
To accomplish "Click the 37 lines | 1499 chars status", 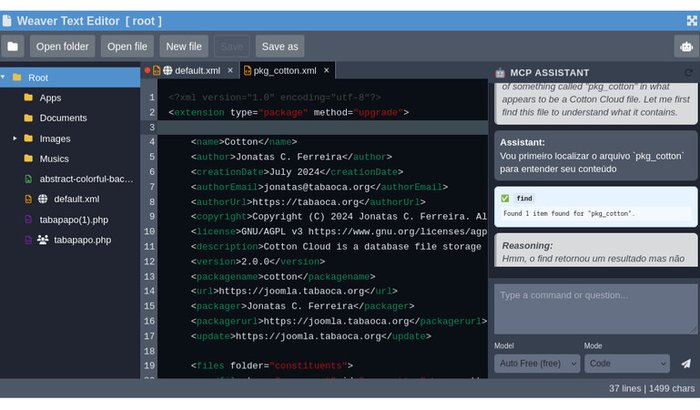I will (651, 389).
